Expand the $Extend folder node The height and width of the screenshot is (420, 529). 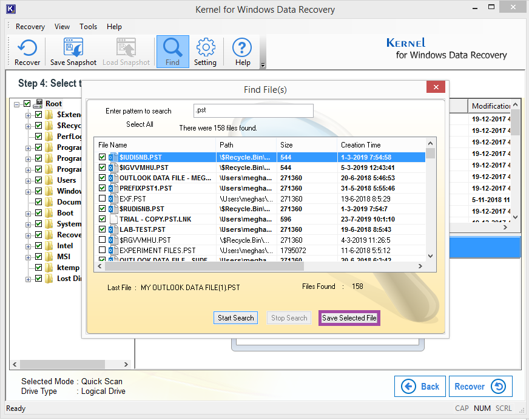[29, 115]
